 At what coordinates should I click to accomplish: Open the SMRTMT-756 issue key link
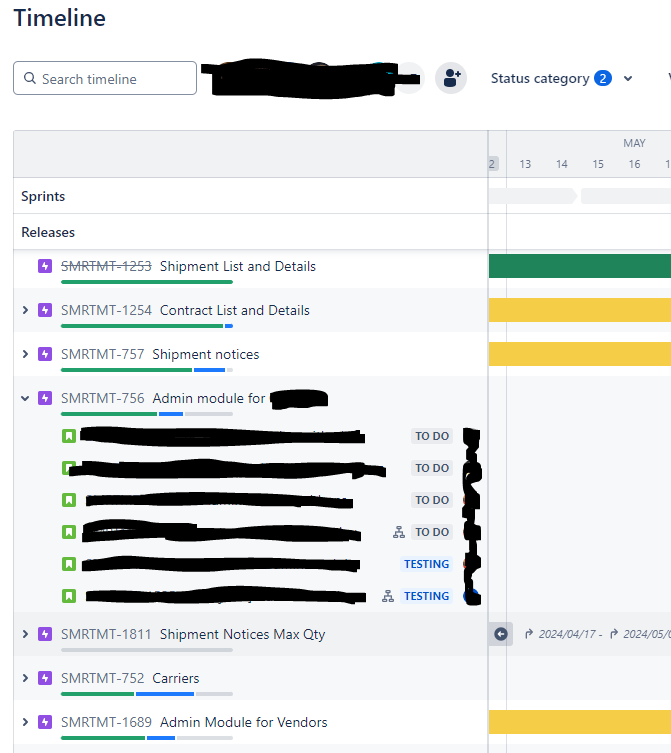point(102,398)
